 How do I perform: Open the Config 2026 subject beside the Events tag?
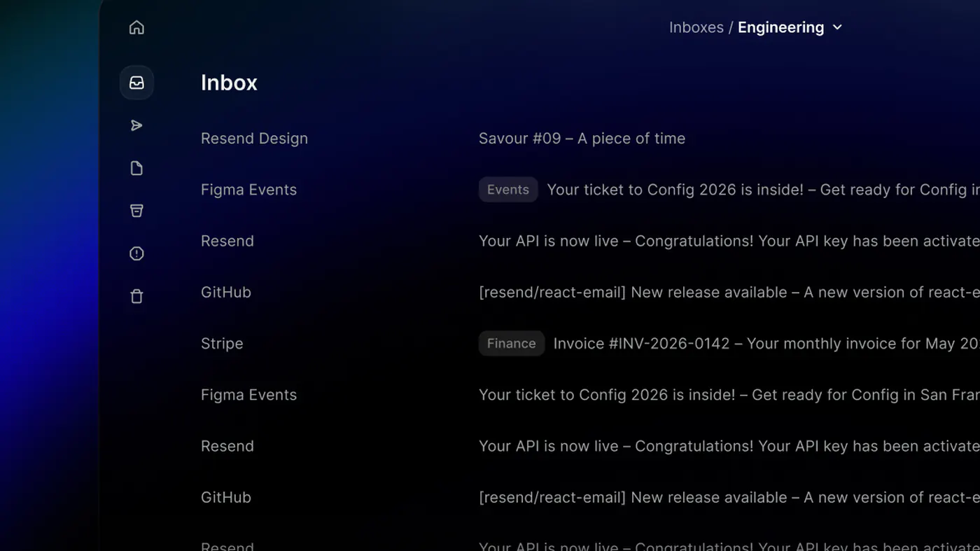point(763,190)
